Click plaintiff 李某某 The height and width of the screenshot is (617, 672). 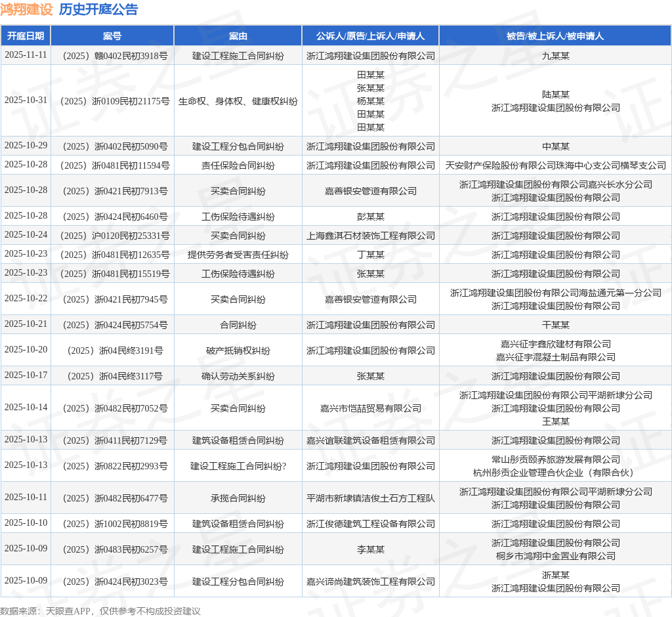pos(371,549)
